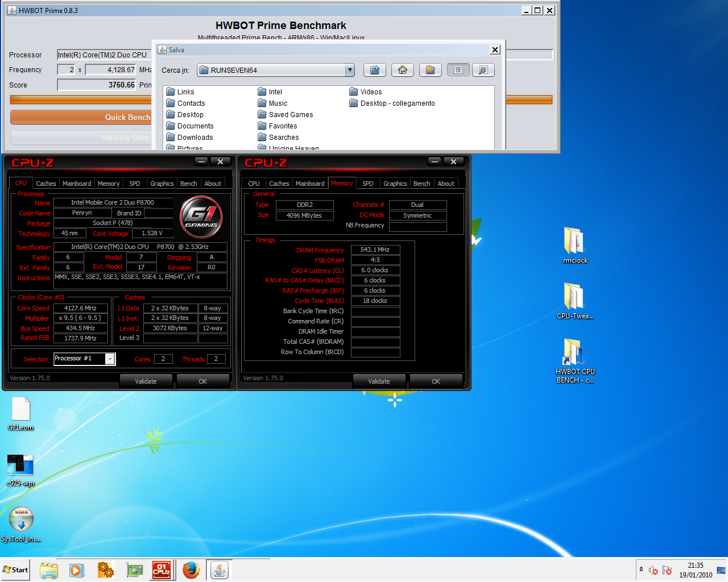Expand the Processor #1 selection dropdown

(x=110, y=359)
